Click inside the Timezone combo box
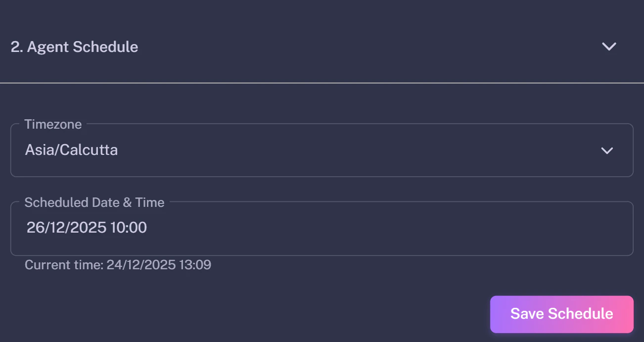This screenshot has width=644, height=342. pyautogui.click(x=322, y=150)
